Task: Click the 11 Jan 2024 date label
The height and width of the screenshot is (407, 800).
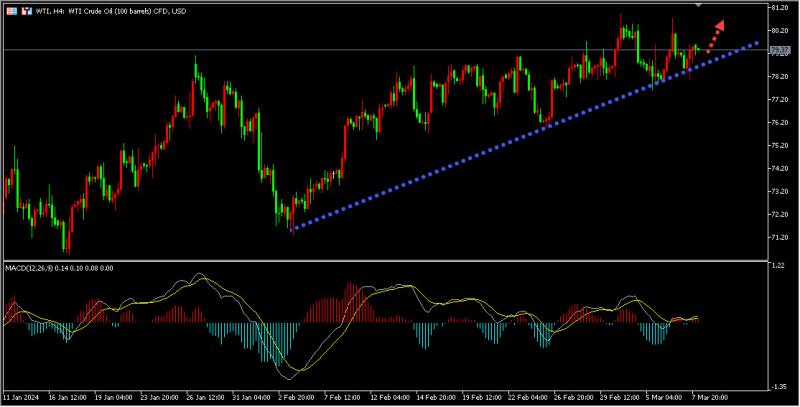Action: click(x=21, y=397)
